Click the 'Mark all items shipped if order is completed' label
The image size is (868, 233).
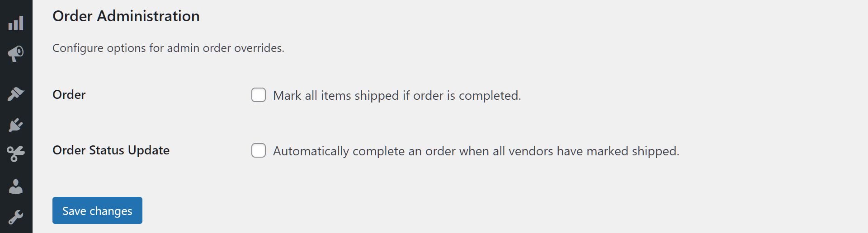pyautogui.click(x=397, y=96)
